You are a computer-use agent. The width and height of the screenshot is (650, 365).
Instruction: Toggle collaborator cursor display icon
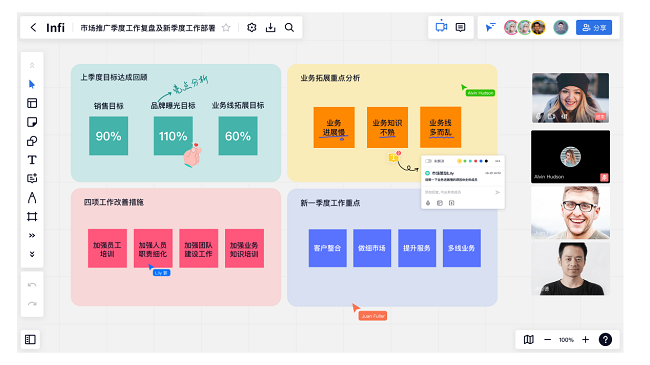[x=490, y=27]
